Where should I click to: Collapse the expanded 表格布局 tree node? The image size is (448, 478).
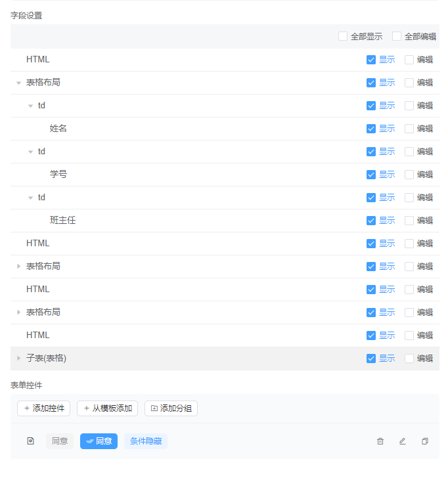18,83
